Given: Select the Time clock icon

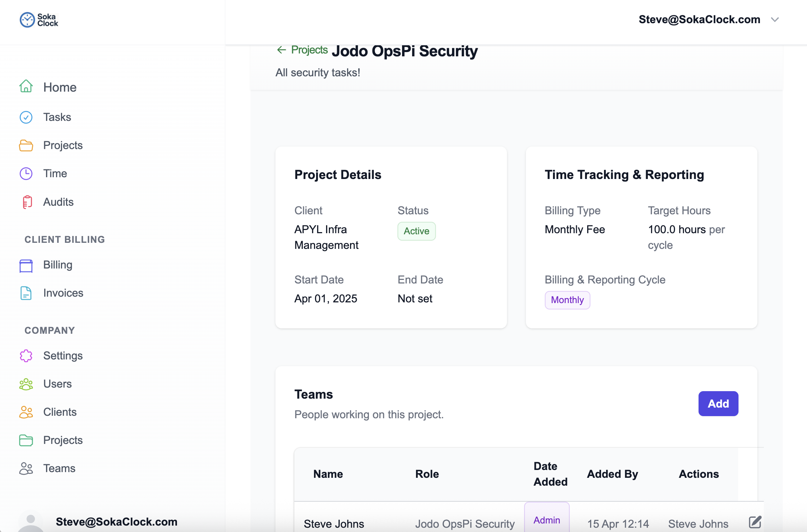Looking at the screenshot, I should click(x=26, y=173).
